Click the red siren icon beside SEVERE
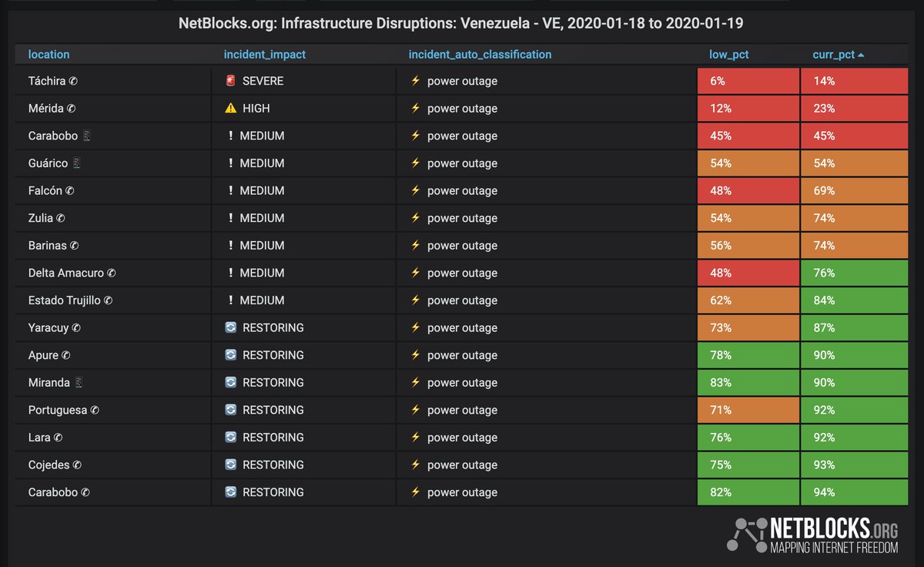The height and width of the screenshot is (567, 924). (x=230, y=81)
